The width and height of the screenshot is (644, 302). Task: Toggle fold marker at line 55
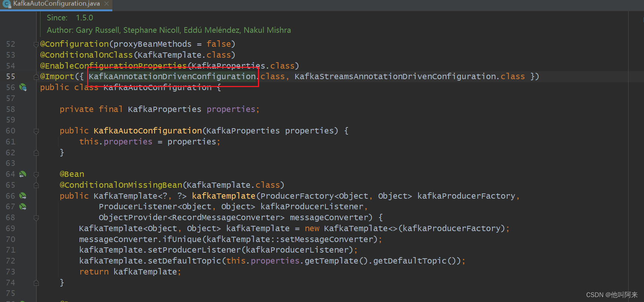pos(36,77)
